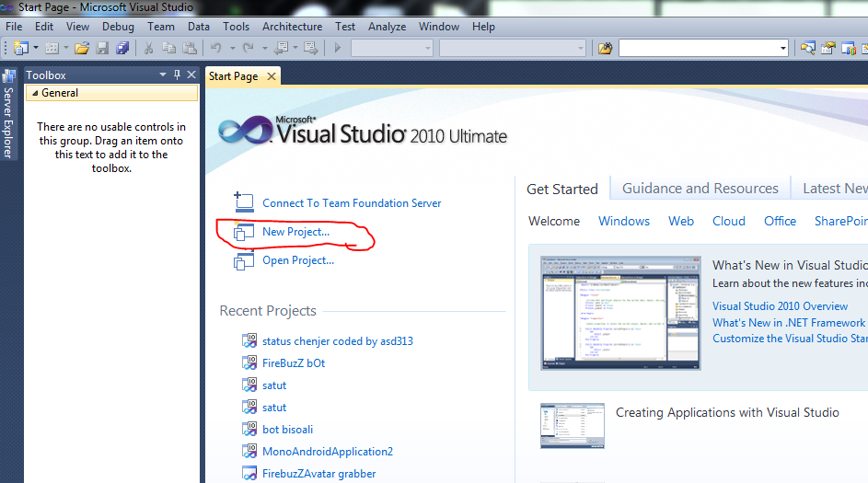Click the Open Project... link
Viewport: 868px width, 483px height.
[x=298, y=260]
